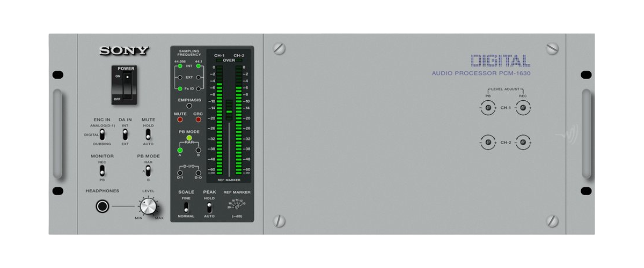Switch MONITOR between REC and PB
644x268 pixels.
click(x=102, y=172)
